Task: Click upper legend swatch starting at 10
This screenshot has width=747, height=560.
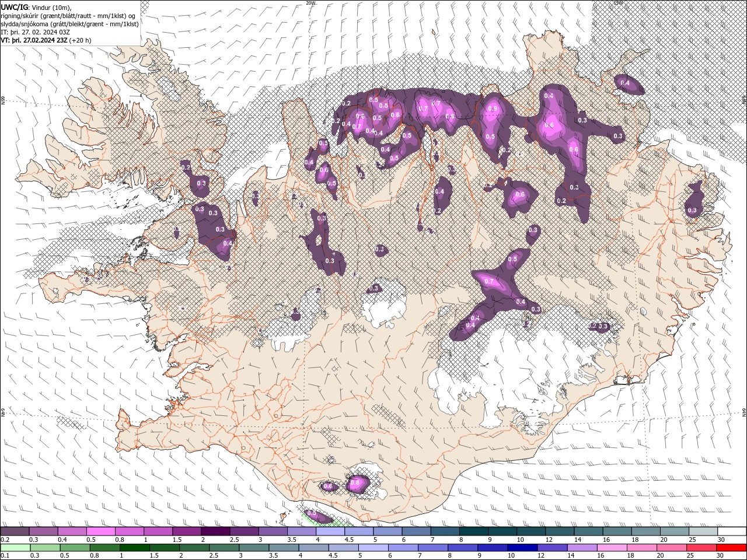Action: pos(531,531)
